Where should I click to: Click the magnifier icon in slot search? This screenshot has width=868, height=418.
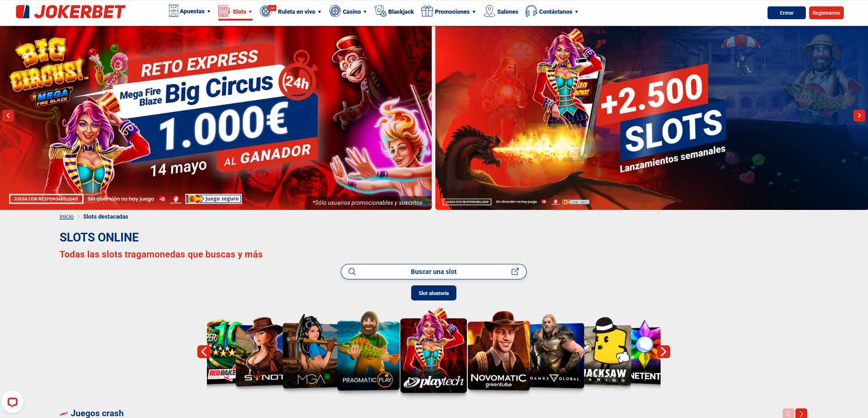coord(352,272)
